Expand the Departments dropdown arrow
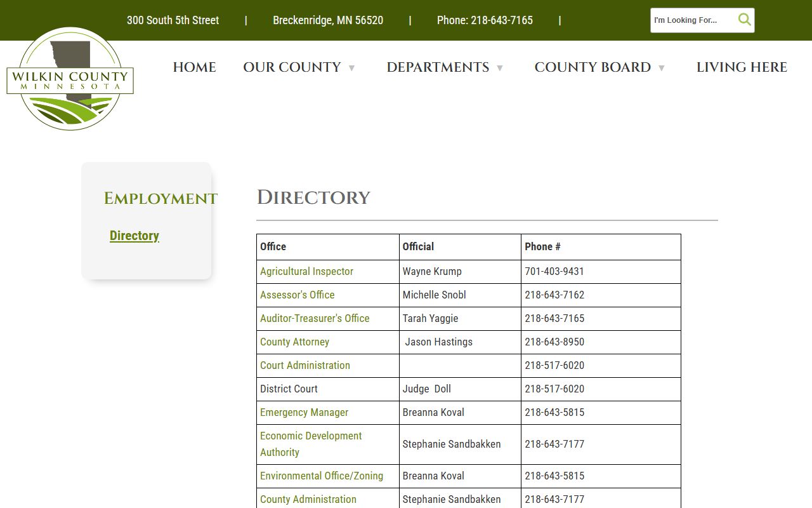The width and height of the screenshot is (812, 508). click(x=500, y=68)
